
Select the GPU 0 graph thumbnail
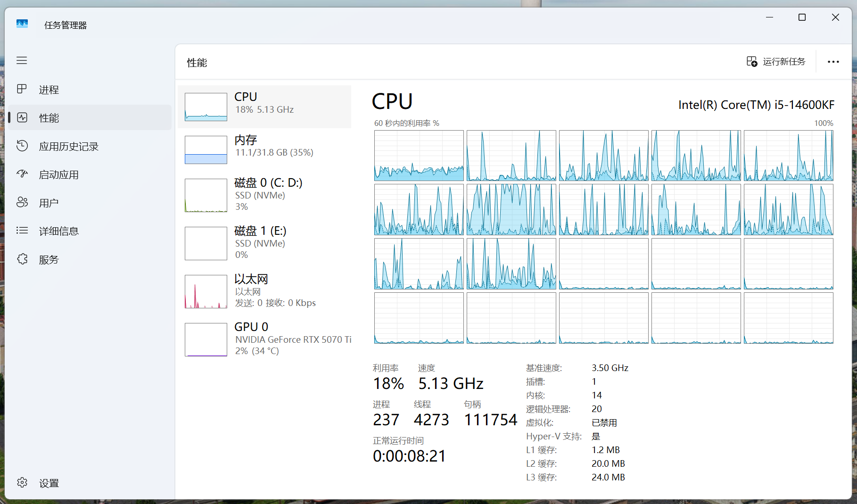(x=206, y=339)
